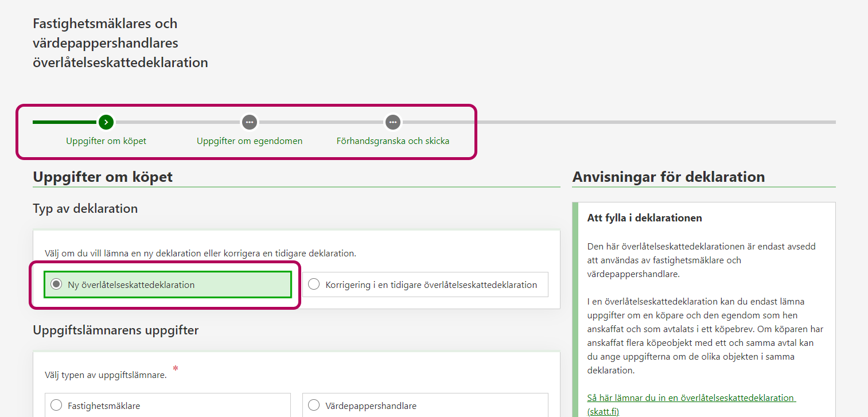Open the Förhandsgranska och skicka step label
The height and width of the screenshot is (417, 868).
(392, 141)
